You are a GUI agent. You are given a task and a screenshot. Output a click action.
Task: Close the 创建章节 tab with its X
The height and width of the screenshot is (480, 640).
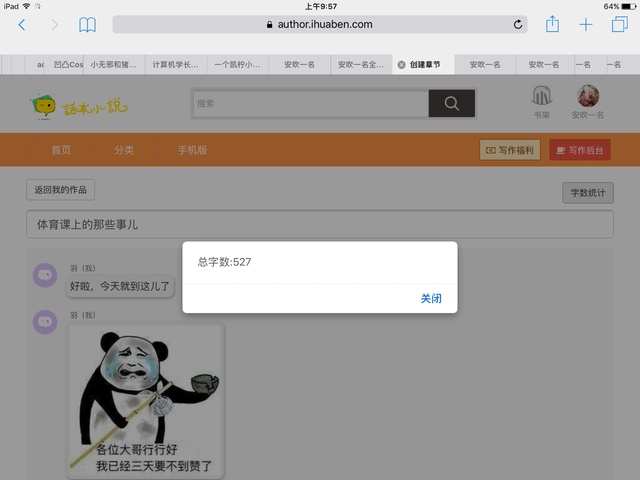[402, 65]
